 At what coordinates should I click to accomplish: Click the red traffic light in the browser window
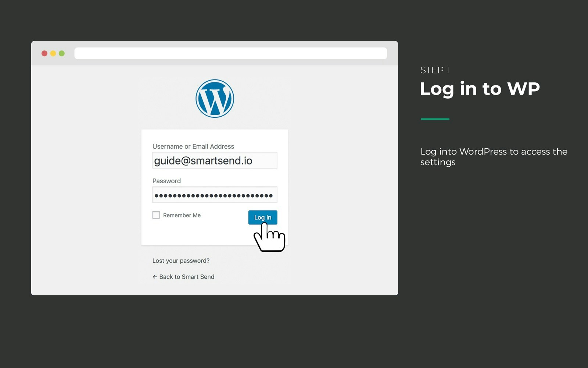[x=44, y=53]
